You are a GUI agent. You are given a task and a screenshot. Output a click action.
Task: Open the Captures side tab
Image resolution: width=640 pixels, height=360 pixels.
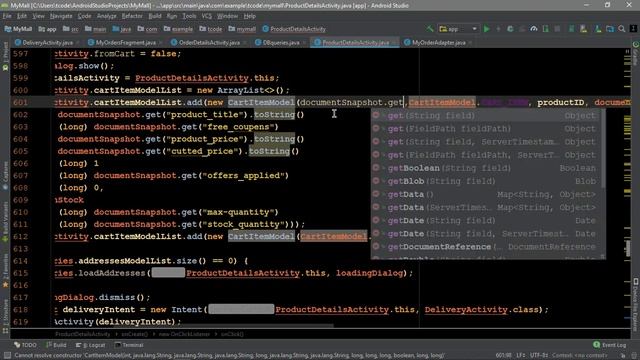(5, 176)
